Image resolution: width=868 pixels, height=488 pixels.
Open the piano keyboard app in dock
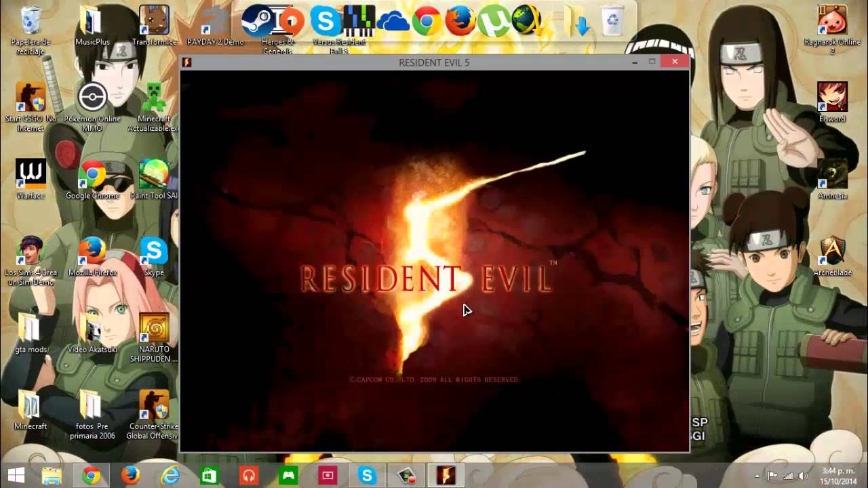coord(359,21)
